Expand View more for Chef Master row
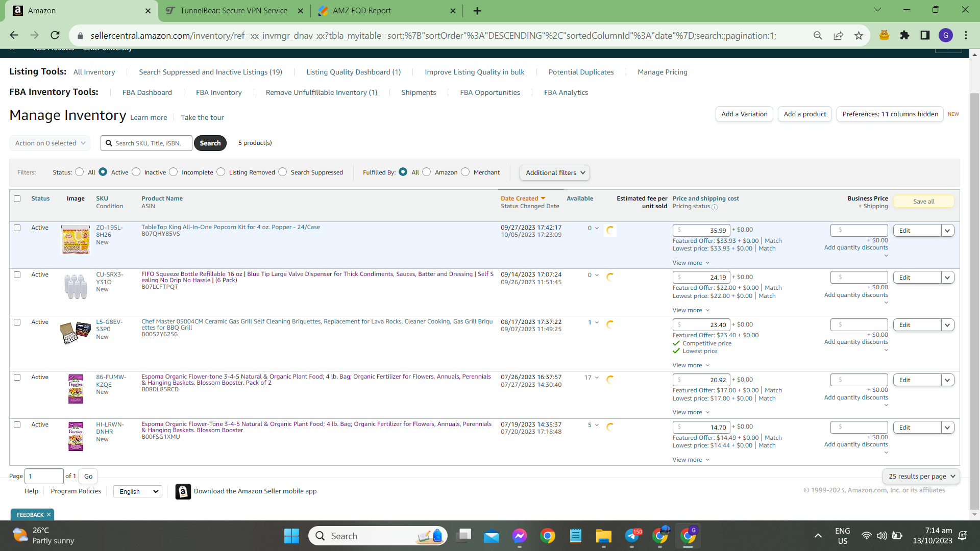 click(691, 365)
